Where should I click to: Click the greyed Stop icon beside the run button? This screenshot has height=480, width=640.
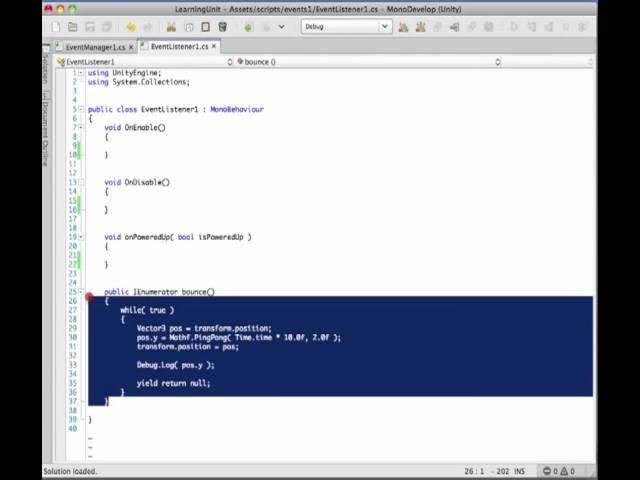coord(266,27)
